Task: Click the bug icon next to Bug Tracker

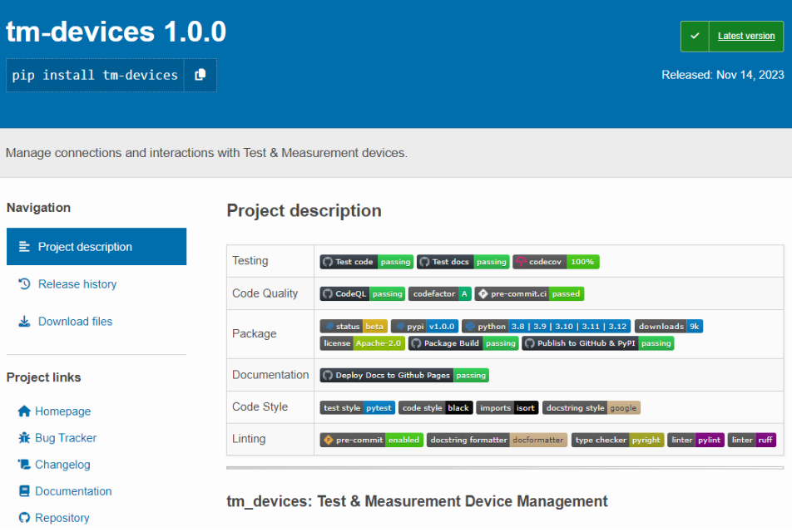Action: 24,438
